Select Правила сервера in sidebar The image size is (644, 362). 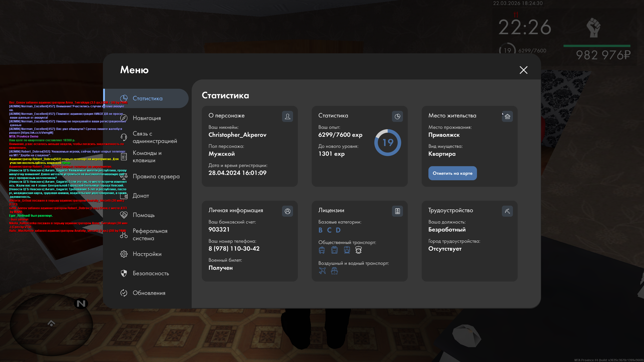[x=156, y=176]
